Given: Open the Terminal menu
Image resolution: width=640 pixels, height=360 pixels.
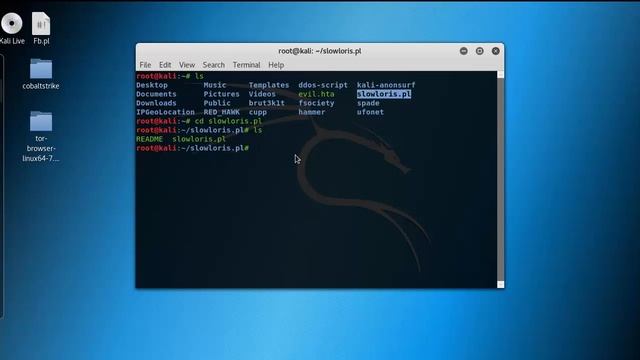Looking at the screenshot, I should 246,65.
